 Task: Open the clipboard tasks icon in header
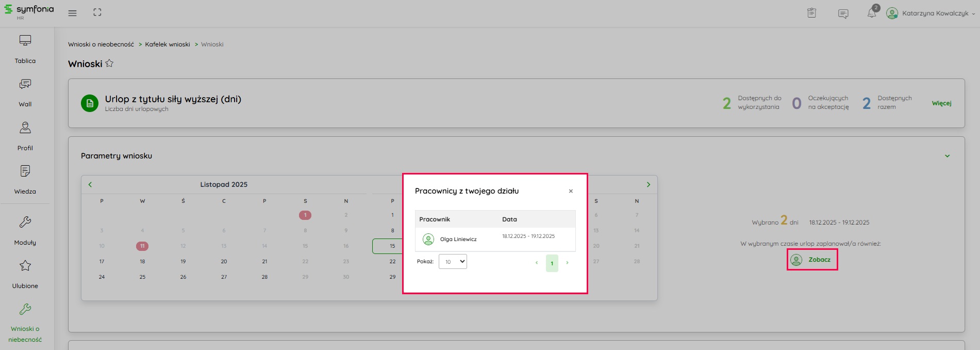pyautogui.click(x=811, y=13)
